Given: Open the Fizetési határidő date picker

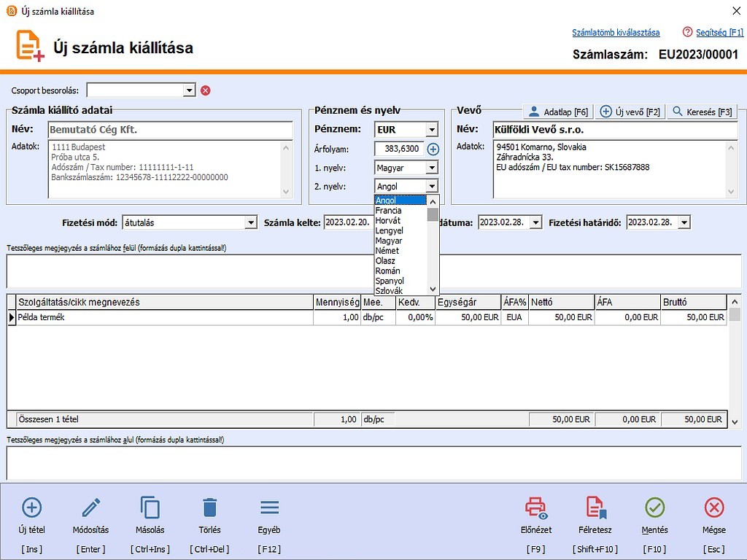Looking at the screenshot, I should coord(684,222).
